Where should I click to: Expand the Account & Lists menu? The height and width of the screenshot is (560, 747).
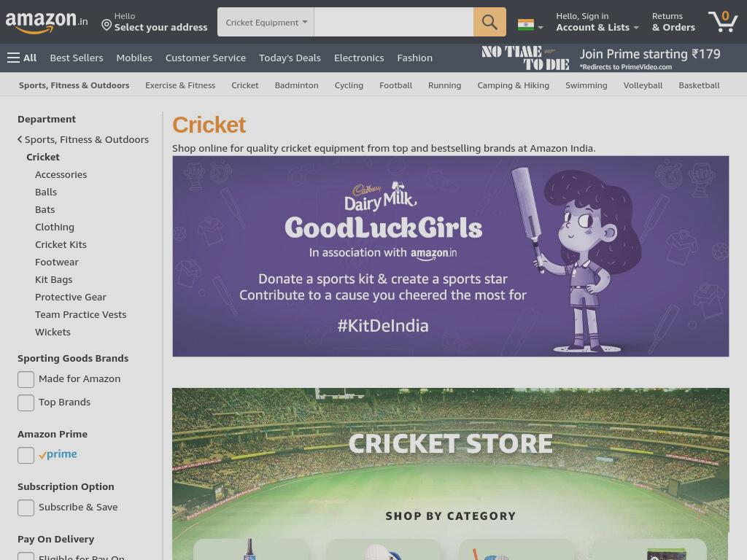pyautogui.click(x=597, y=22)
